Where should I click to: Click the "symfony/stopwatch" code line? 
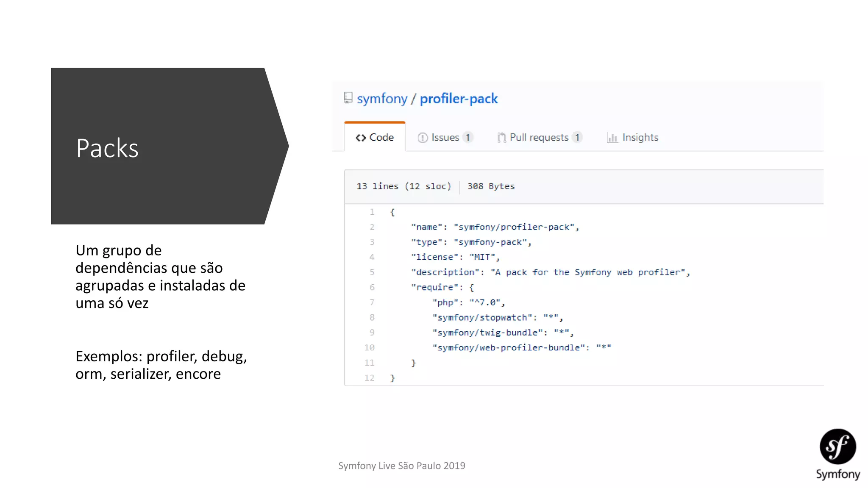[x=498, y=317]
